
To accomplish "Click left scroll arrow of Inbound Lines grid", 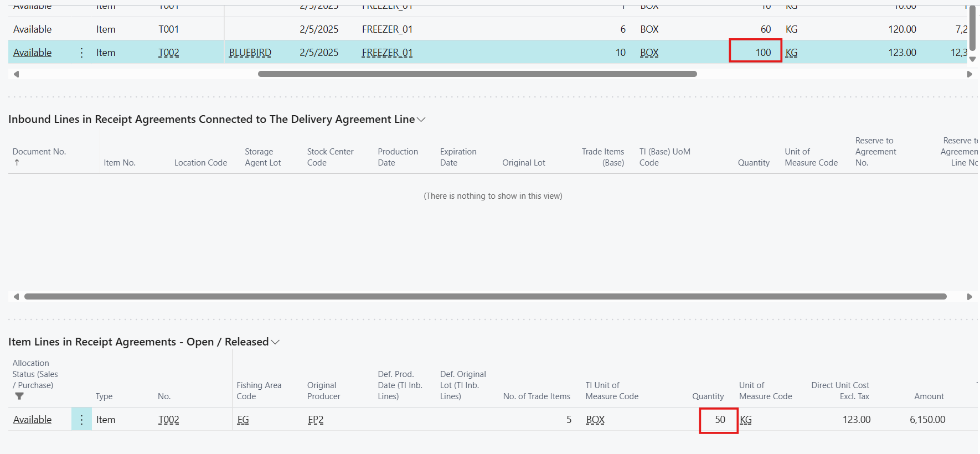I will click(x=16, y=297).
